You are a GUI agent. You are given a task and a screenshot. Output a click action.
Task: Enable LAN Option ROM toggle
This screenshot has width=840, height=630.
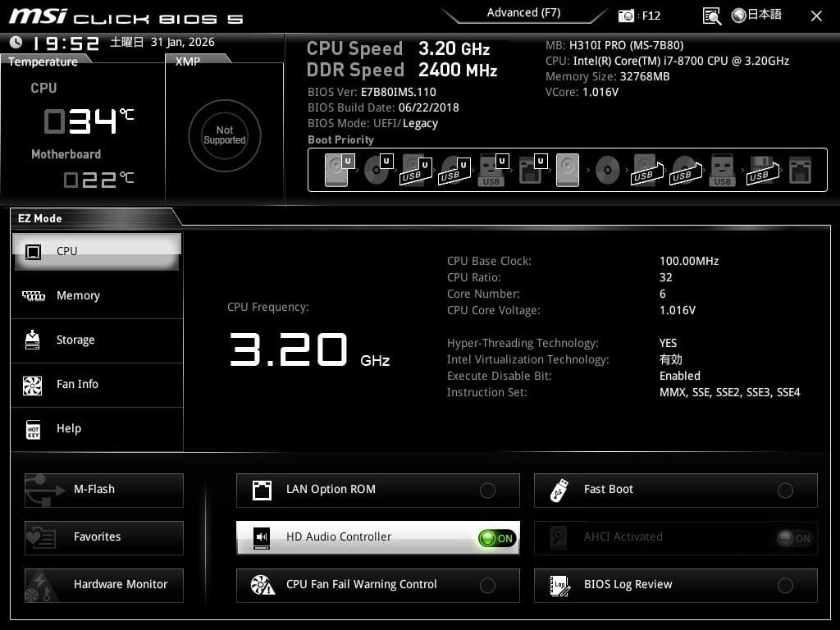[487, 491]
